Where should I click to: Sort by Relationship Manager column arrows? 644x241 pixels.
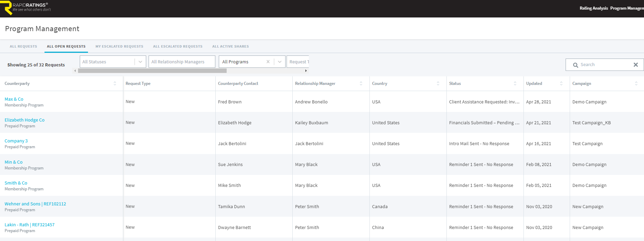pyautogui.click(x=361, y=84)
